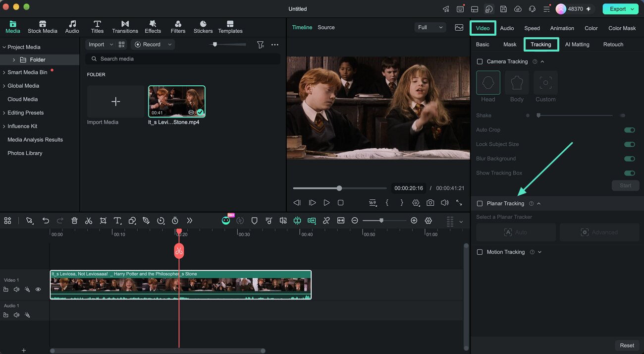644x354 pixels.
Task: Toggle the Lock Subject Size switch
Action: (x=630, y=144)
